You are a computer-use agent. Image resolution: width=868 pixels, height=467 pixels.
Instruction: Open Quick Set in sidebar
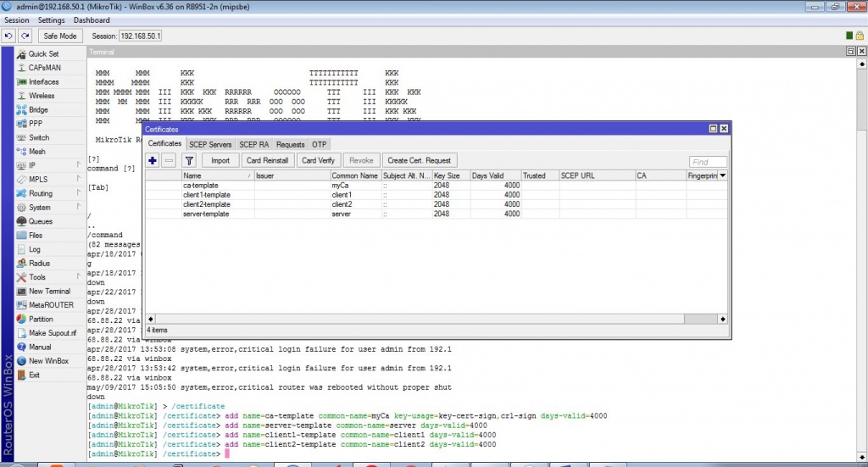pyautogui.click(x=43, y=53)
